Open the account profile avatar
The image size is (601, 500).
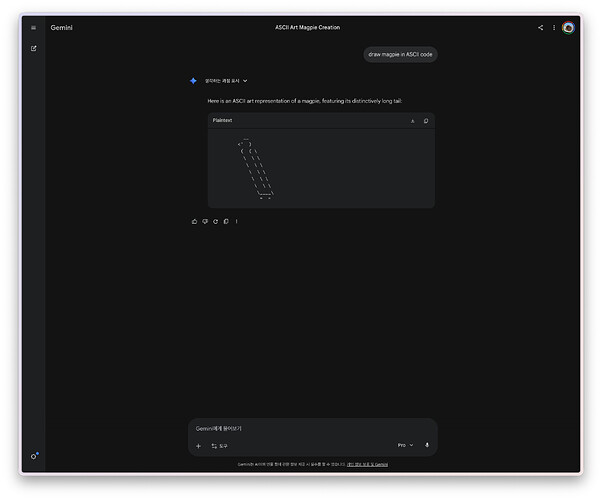click(x=568, y=28)
